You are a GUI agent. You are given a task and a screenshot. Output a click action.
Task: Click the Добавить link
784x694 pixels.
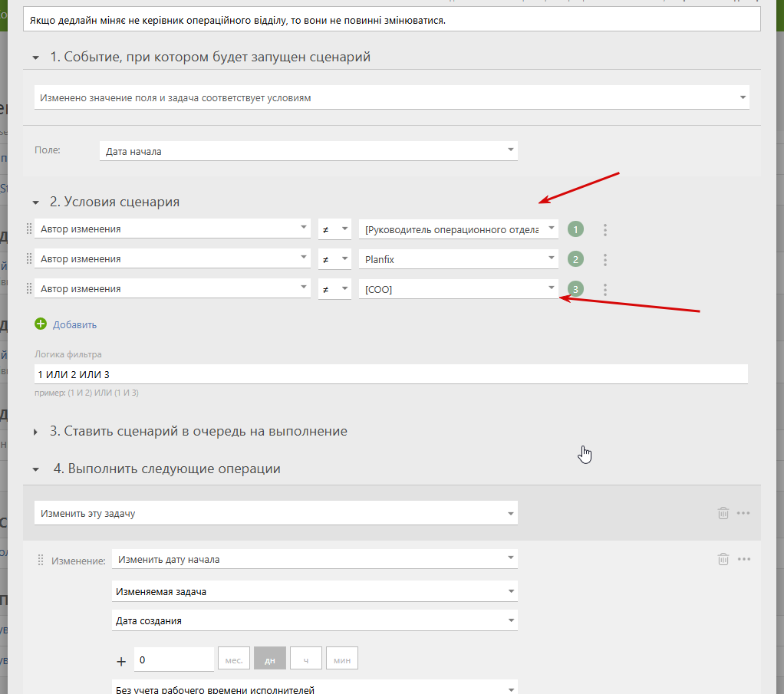coord(74,324)
